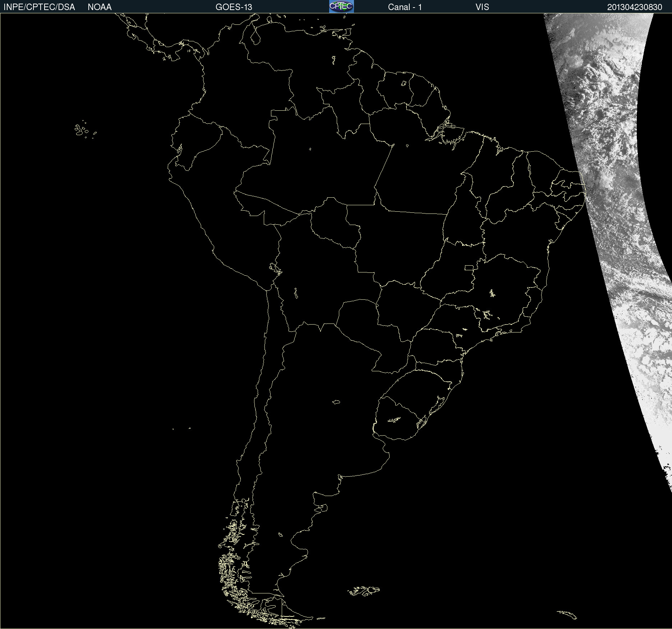
Task: Select the INPE/CPTEC/DSA header text
Action: pyautogui.click(x=39, y=7)
